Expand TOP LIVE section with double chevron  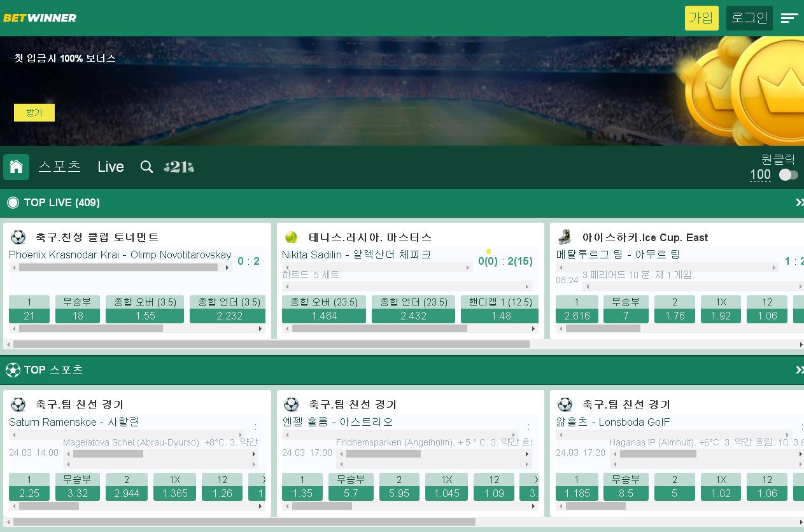(x=800, y=202)
